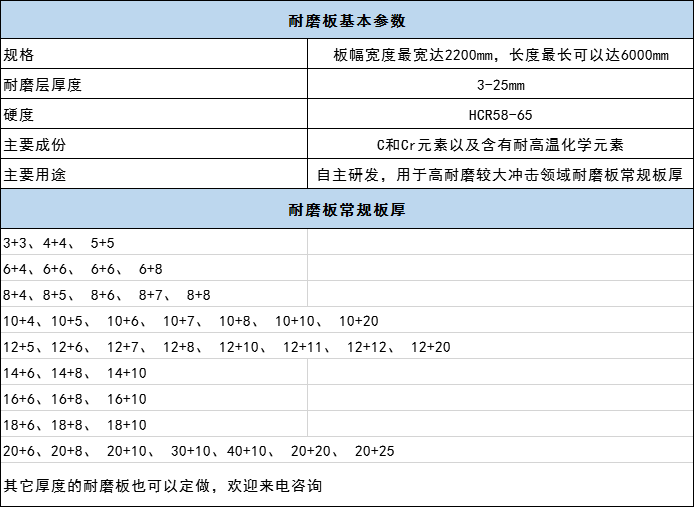
Task: Click the cell with 板幅宽度最宽达2200mm text
Action: pos(501,55)
